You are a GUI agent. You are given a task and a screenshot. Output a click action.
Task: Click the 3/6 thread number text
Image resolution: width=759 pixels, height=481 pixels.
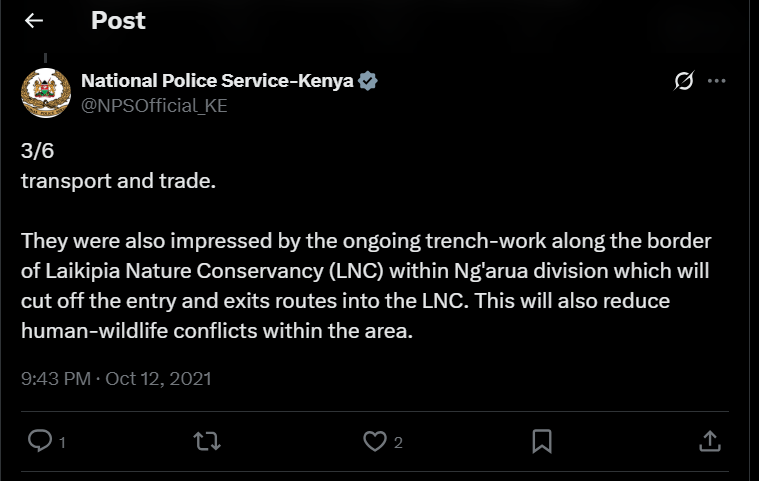coord(39,151)
